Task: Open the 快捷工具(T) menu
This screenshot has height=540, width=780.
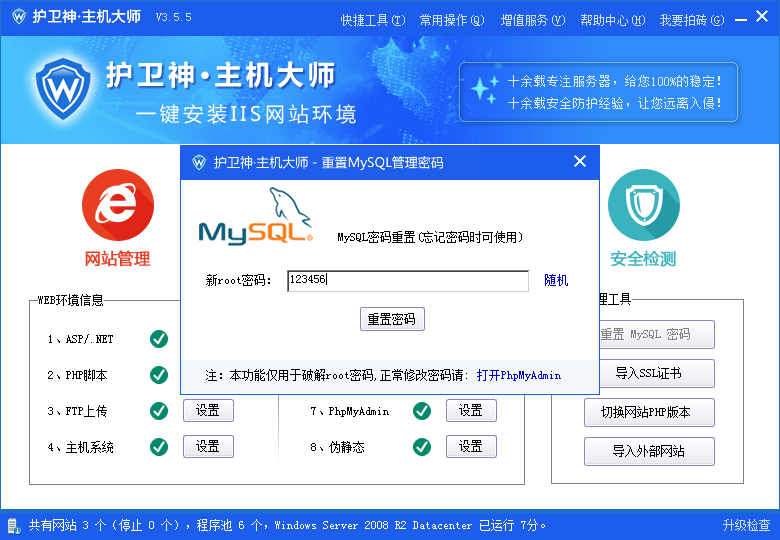Action: (x=372, y=19)
